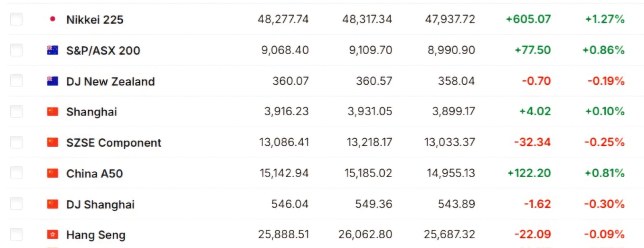
Task: Check the DJ New Zealand row box
Action: pos(16,81)
